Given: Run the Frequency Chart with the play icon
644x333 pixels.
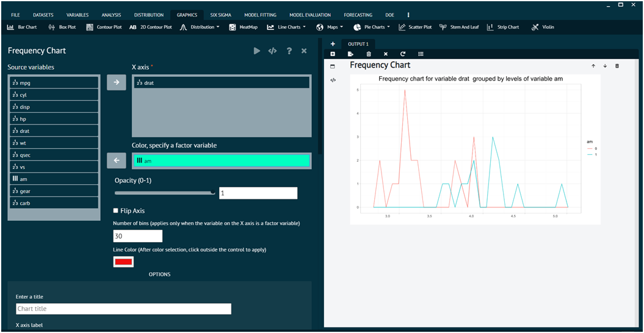Looking at the screenshot, I should [257, 51].
